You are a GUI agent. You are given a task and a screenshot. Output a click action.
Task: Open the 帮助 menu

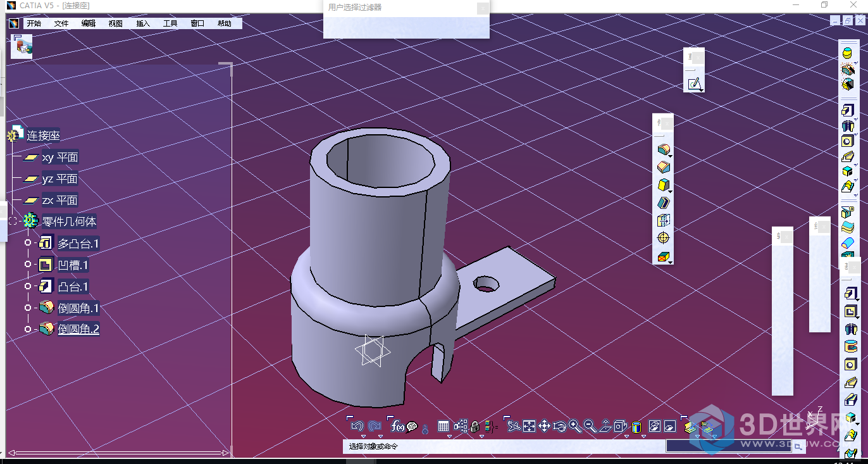pos(225,23)
